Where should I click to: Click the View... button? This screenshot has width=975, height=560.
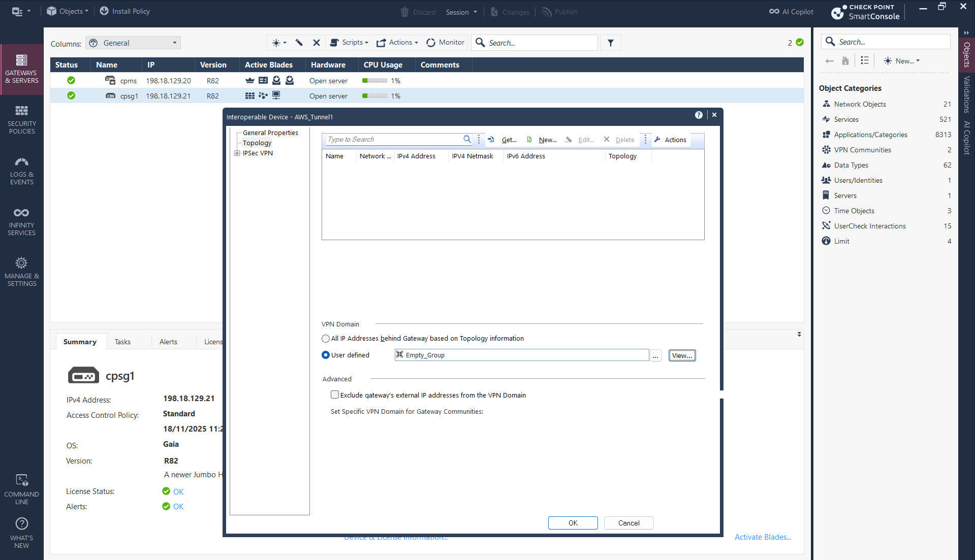point(682,356)
